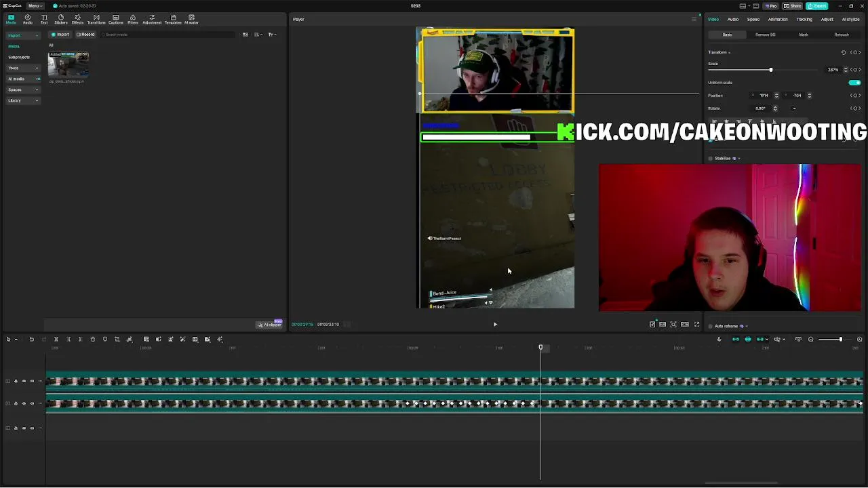Click the crop tool in timeline toolbar
868x488 pixels.
pos(117,339)
